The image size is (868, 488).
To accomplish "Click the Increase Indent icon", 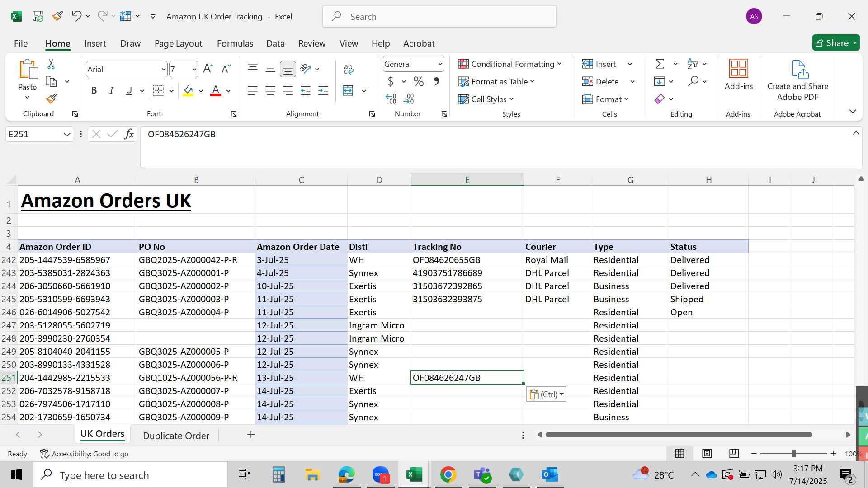I will (323, 90).
